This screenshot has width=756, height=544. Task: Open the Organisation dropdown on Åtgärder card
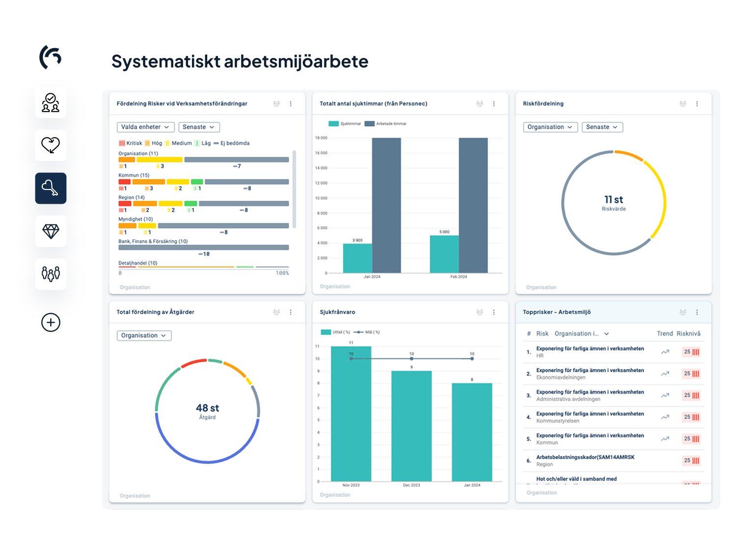point(143,335)
